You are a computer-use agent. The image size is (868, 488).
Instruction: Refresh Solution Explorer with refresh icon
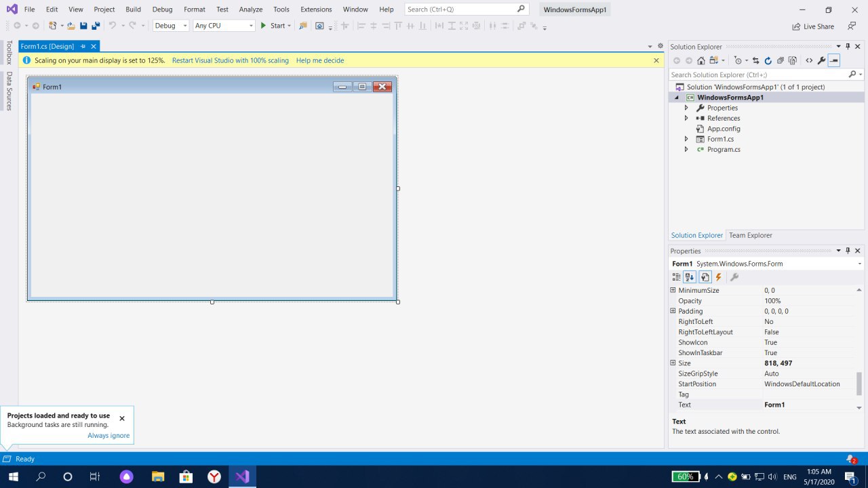point(768,60)
